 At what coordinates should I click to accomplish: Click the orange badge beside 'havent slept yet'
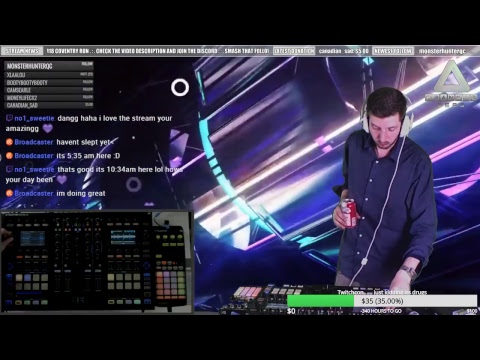9,142
